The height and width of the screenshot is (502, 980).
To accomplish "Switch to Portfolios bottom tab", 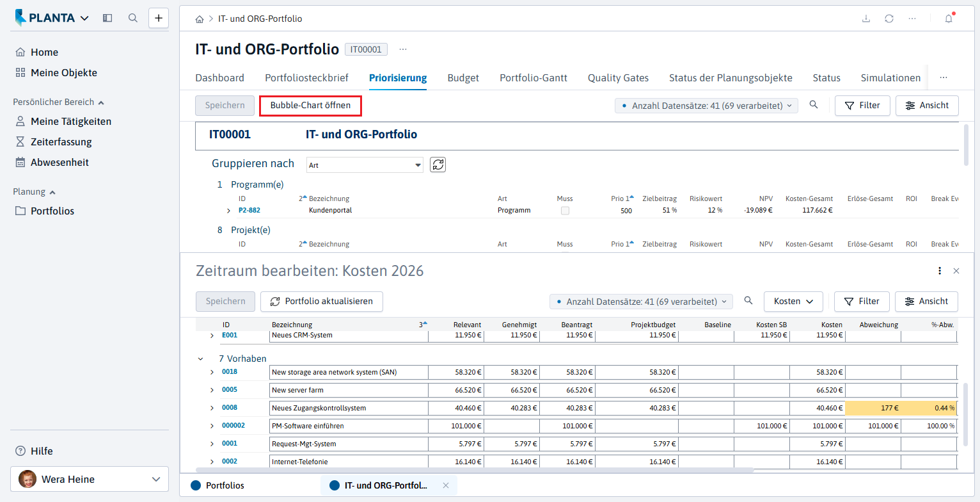I will (x=217, y=485).
